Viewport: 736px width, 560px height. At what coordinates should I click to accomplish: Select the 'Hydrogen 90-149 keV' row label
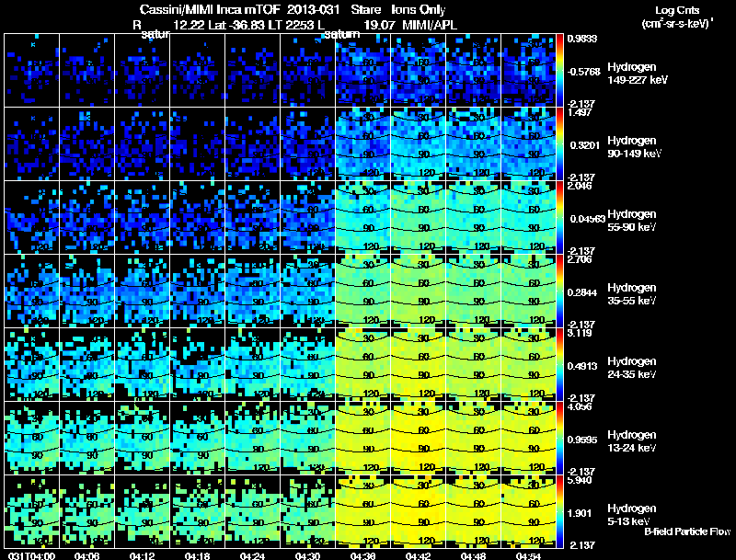(635, 147)
